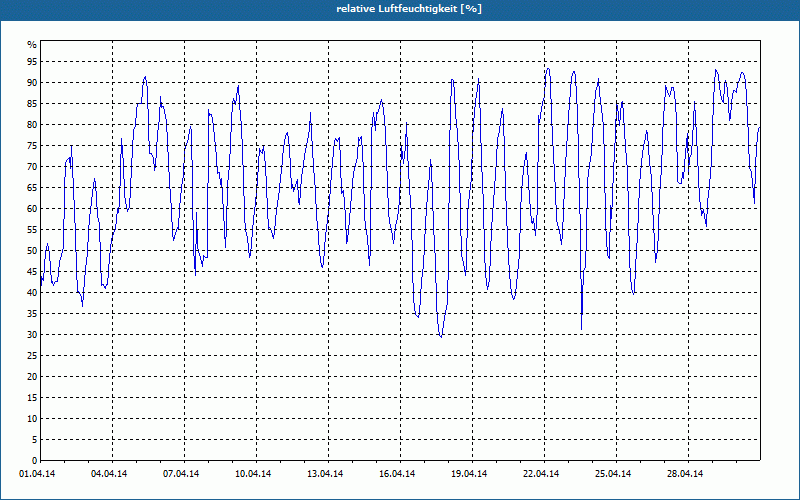Click the x-axis date 07.04.14

[181, 474]
